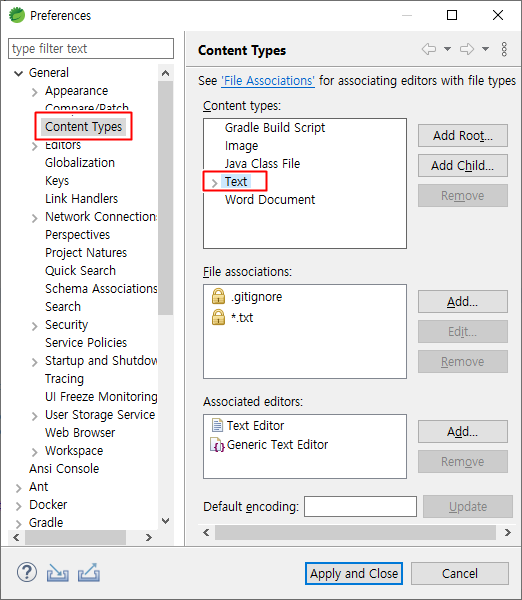Select Project Natures preference page
The image size is (522, 600).
86,253
